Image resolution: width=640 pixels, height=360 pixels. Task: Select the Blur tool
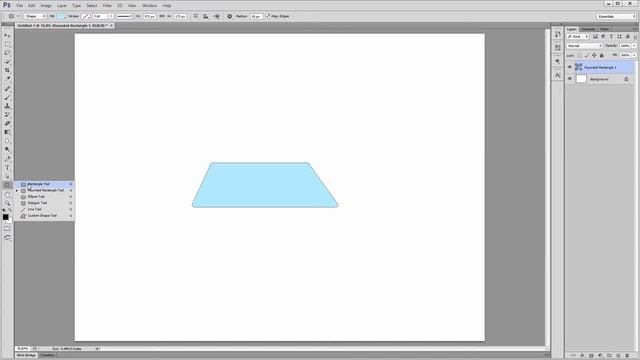(x=7, y=141)
